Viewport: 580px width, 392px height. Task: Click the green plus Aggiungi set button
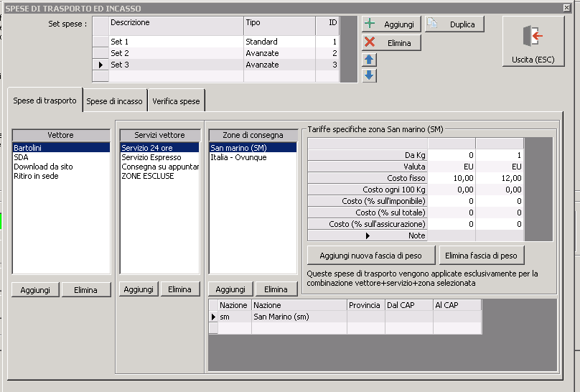(391, 24)
